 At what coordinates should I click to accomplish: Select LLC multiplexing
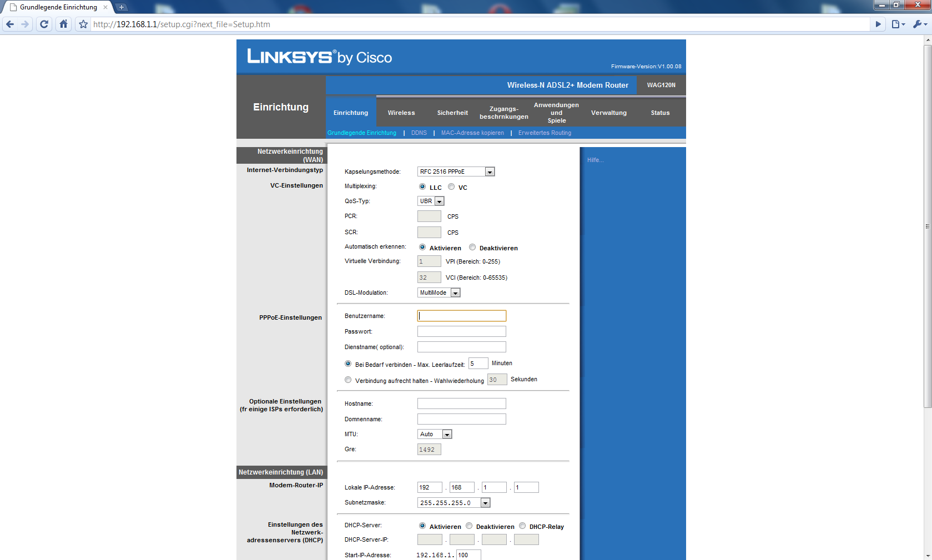click(x=422, y=187)
